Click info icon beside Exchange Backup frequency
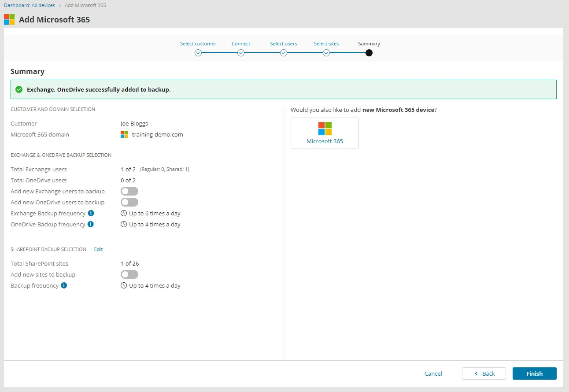Screen dimensions: 569x392 point(91,213)
